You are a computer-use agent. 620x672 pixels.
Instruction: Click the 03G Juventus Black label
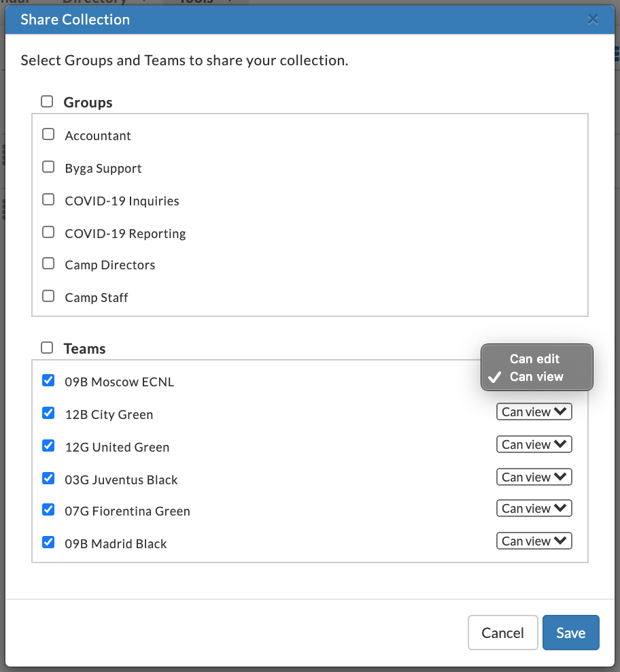[121, 480]
